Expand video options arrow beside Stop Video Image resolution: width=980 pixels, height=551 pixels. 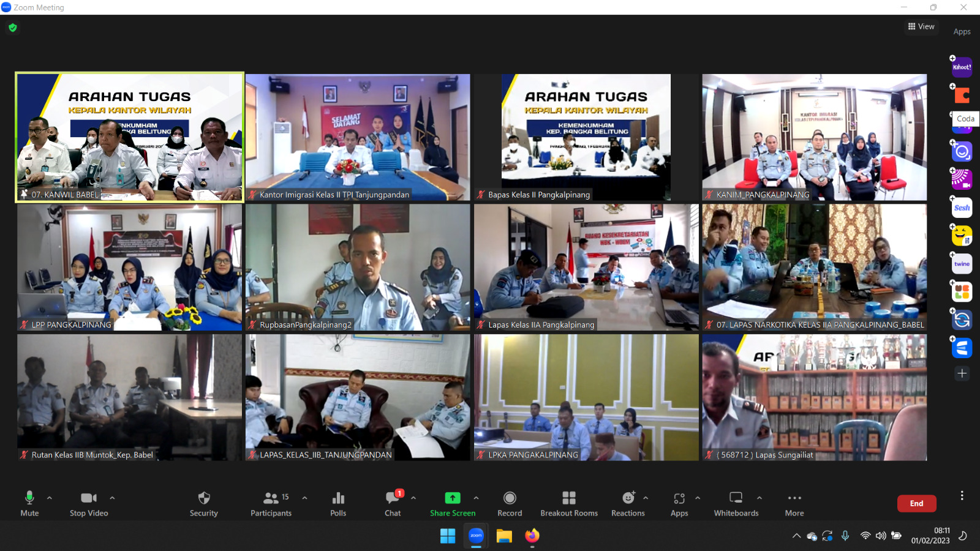[x=112, y=498]
